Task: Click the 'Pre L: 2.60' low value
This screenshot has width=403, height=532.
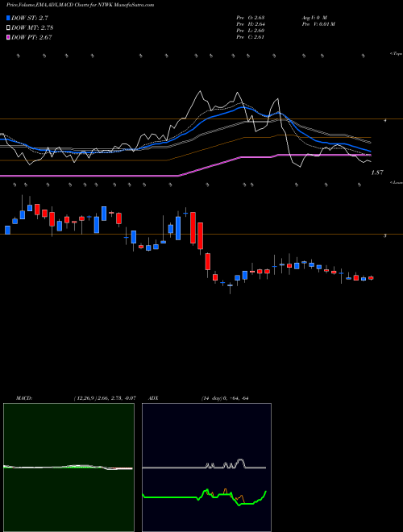Action: [x=251, y=31]
